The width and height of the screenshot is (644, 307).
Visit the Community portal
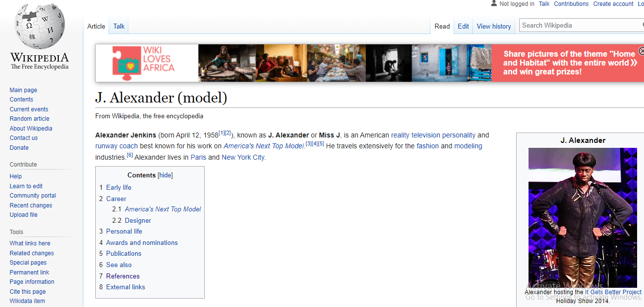(x=33, y=196)
